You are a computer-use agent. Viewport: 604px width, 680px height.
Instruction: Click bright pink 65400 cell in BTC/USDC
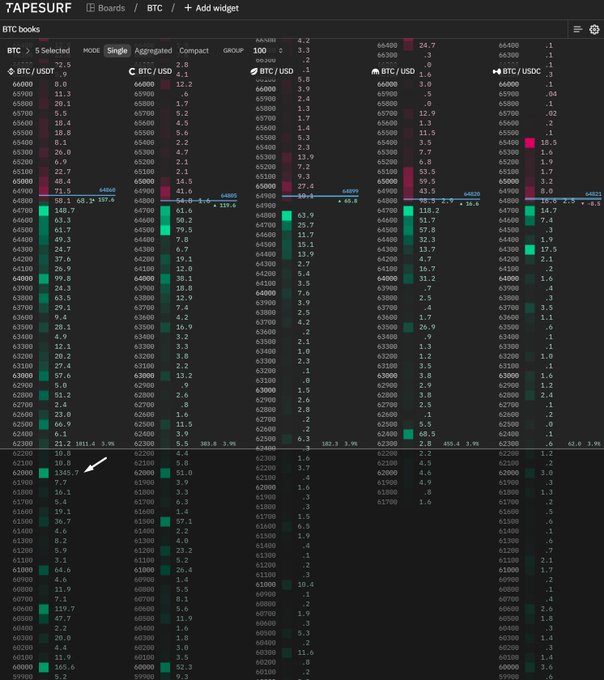pos(529,143)
